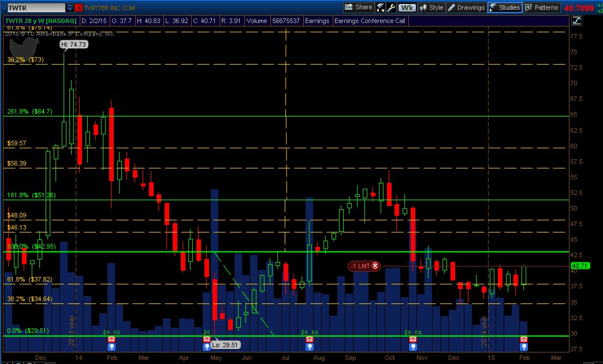Viewport: 603px width, 364px height.
Task: Click February earnings phone icon
Action: pyautogui.click(x=111, y=339)
